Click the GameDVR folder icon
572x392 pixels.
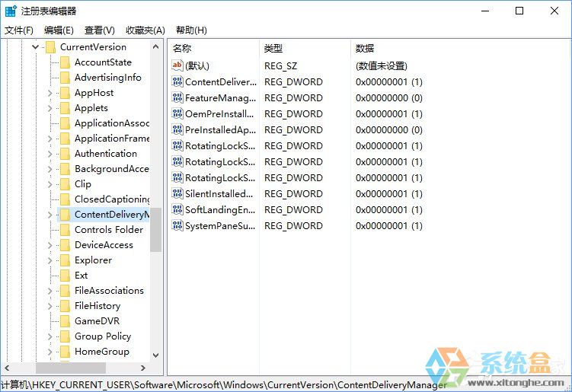click(x=65, y=321)
